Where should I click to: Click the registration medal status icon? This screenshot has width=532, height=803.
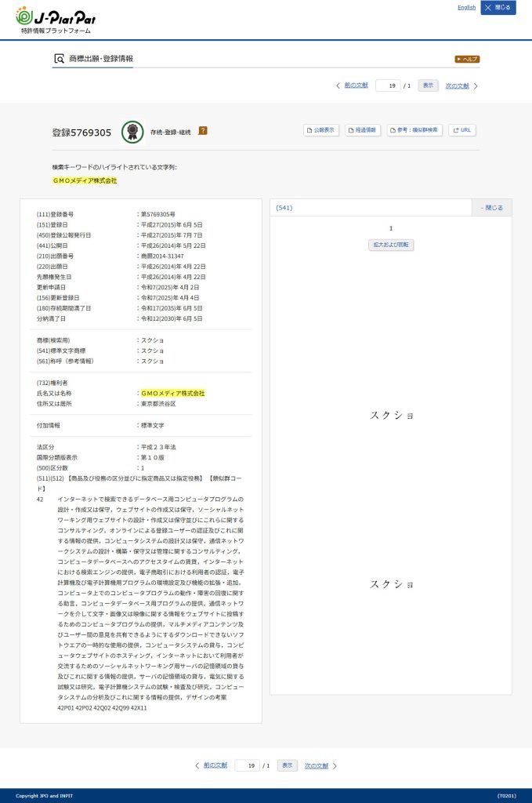132,132
